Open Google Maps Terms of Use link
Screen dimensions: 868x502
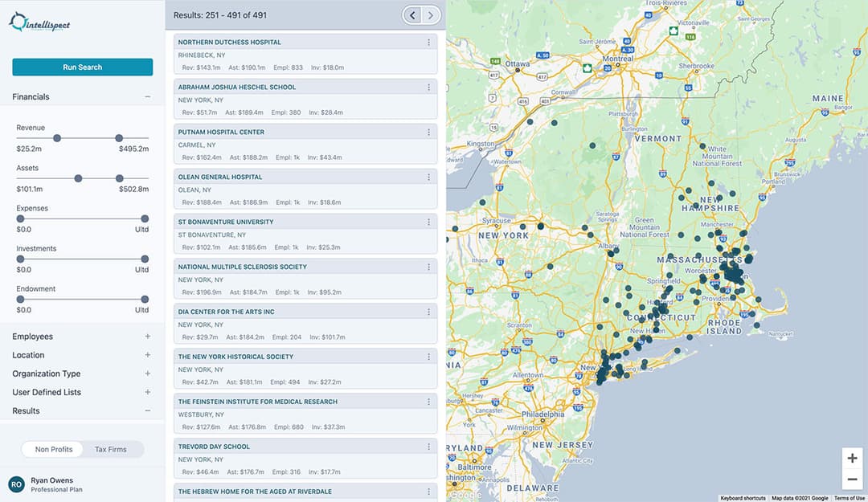pyautogui.click(x=849, y=498)
